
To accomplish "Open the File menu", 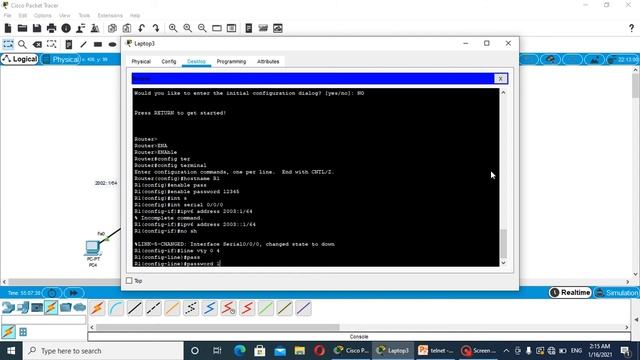I will (x=7, y=16).
